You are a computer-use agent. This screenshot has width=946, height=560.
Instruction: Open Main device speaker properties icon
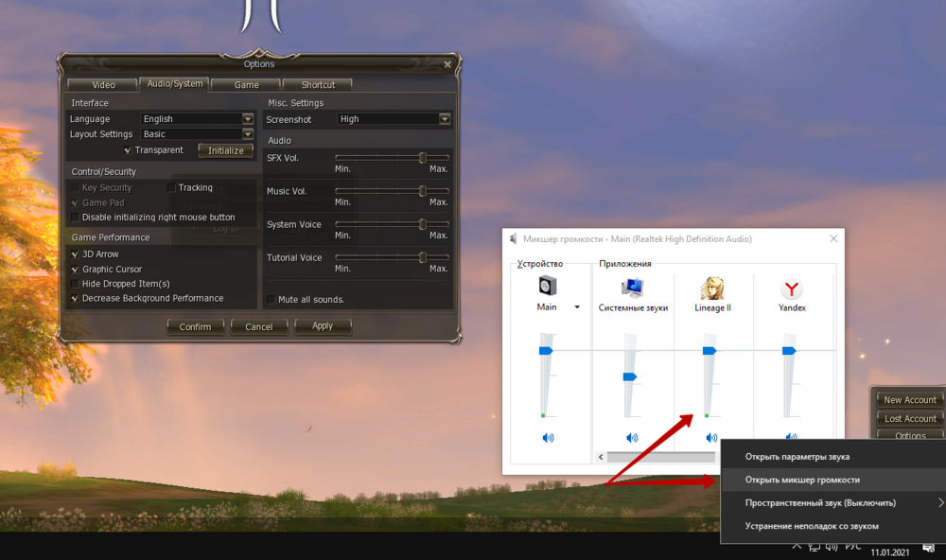pyautogui.click(x=547, y=287)
